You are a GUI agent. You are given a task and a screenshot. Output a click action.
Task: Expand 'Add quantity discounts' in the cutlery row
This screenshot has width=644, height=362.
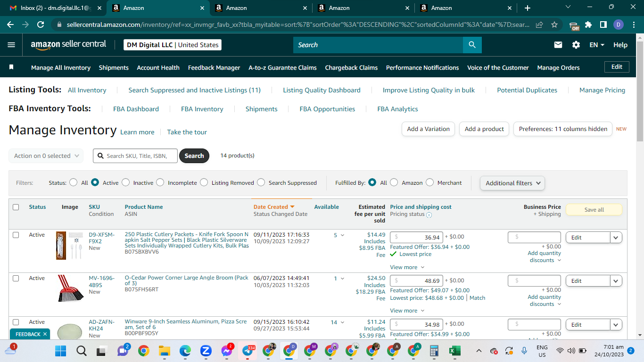point(545,256)
